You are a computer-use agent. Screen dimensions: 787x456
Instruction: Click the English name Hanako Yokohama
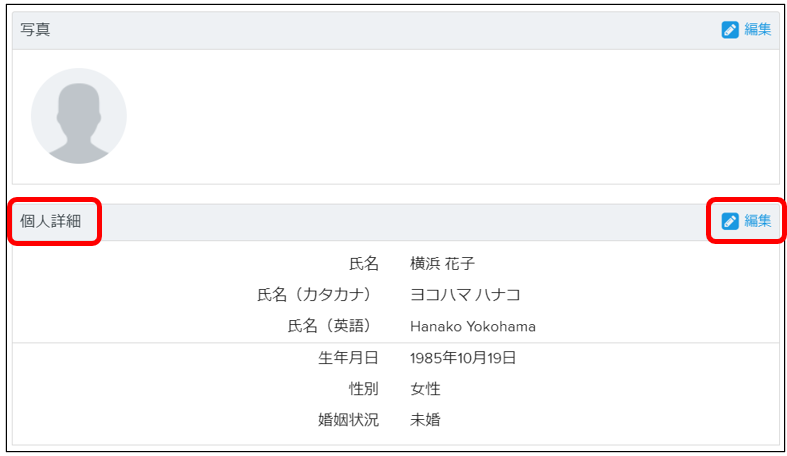[x=473, y=327]
